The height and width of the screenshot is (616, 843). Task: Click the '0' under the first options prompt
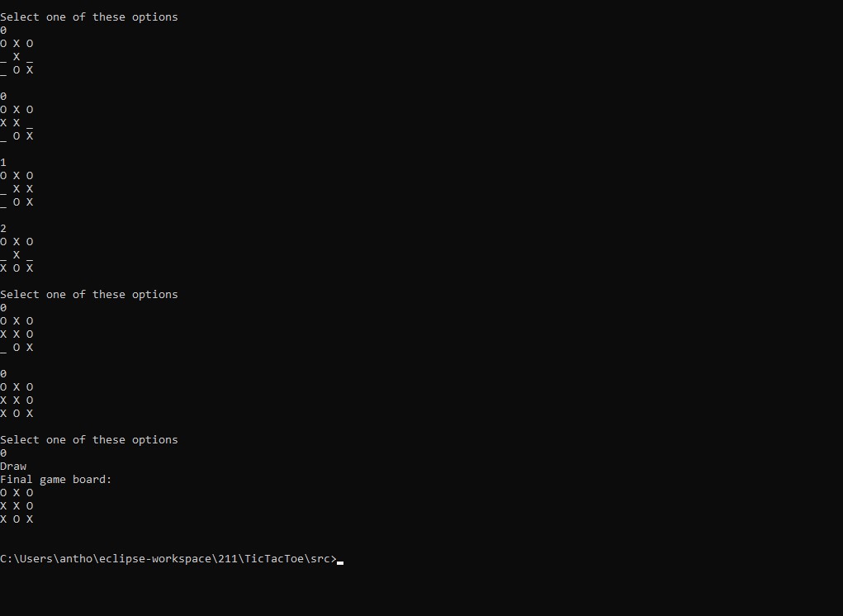click(x=3, y=30)
